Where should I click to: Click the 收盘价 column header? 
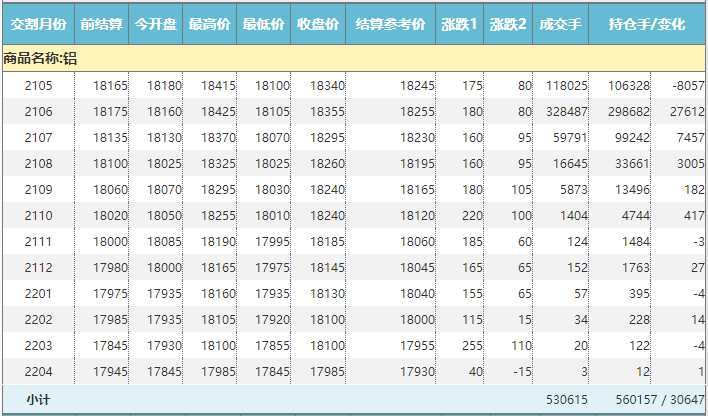click(319, 23)
